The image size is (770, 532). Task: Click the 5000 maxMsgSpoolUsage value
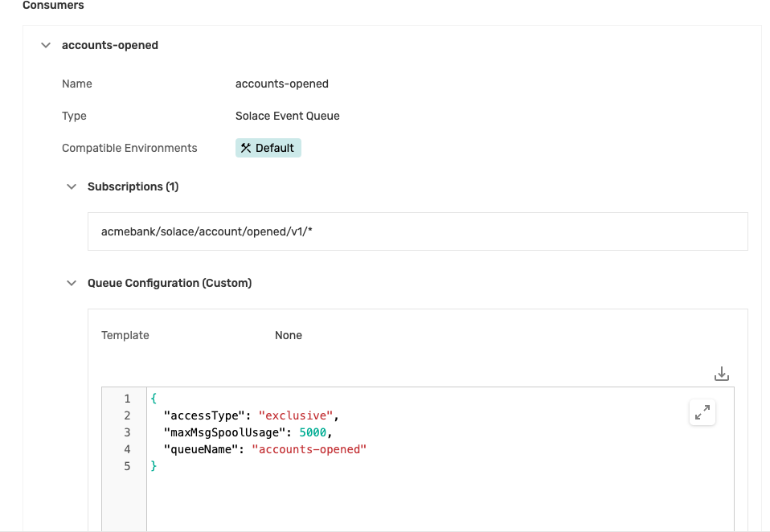coord(313,432)
